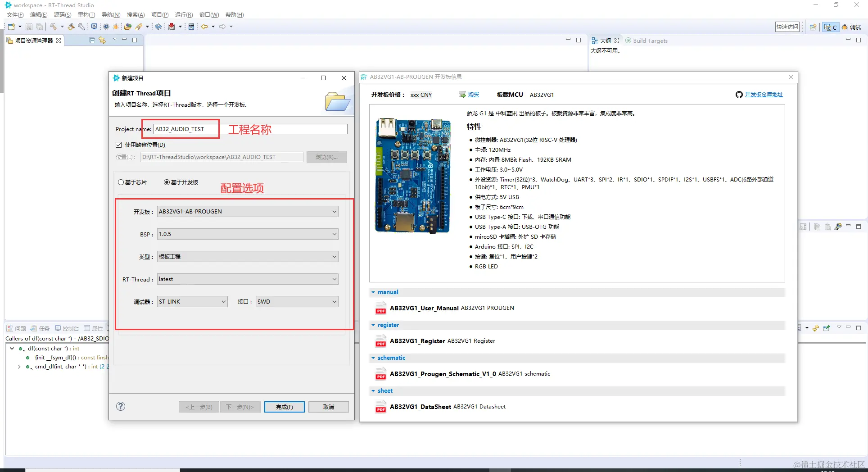Click PDF icon for AB32VG1_DataSheet
The width and height of the screenshot is (868, 472).
[381, 407]
